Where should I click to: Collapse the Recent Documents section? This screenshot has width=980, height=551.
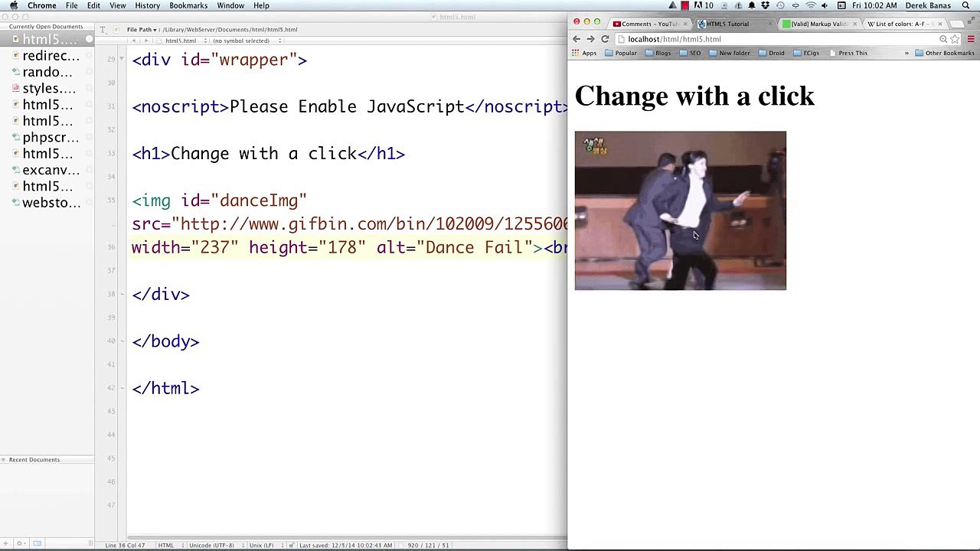click(x=4, y=460)
